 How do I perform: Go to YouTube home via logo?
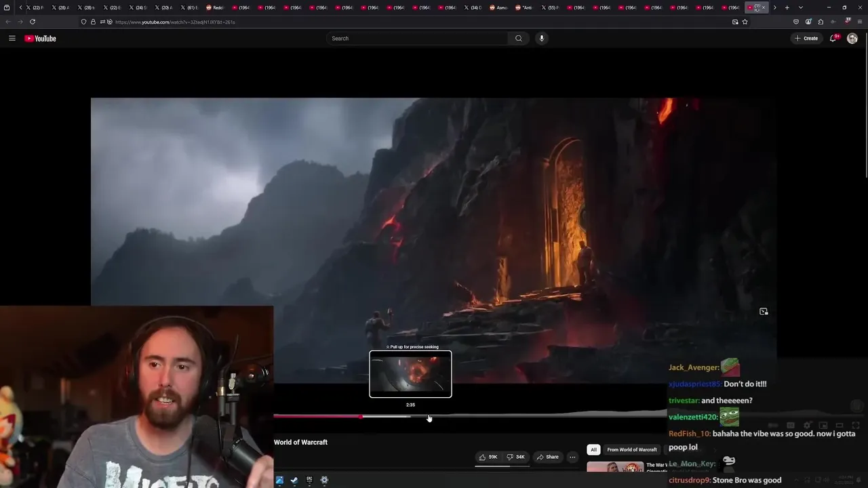tap(40, 39)
